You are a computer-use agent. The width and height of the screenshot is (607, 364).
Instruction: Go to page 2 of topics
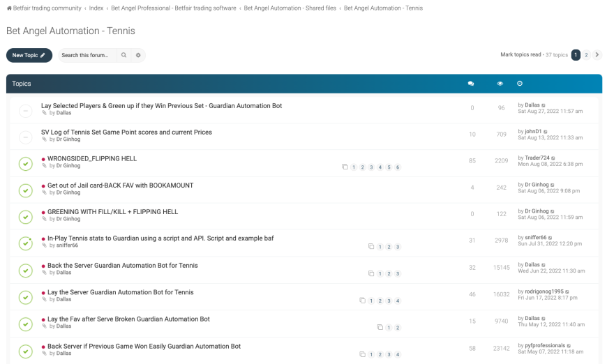[x=586, y=55]
